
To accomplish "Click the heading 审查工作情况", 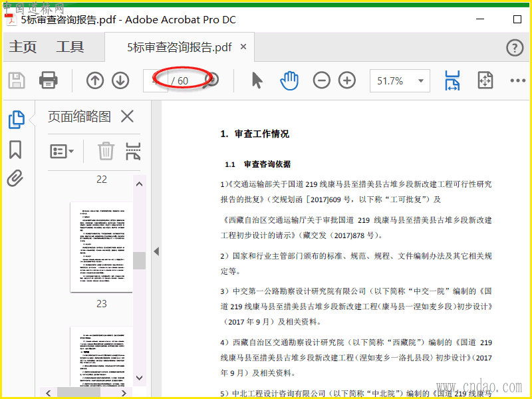I will (261, 134).
